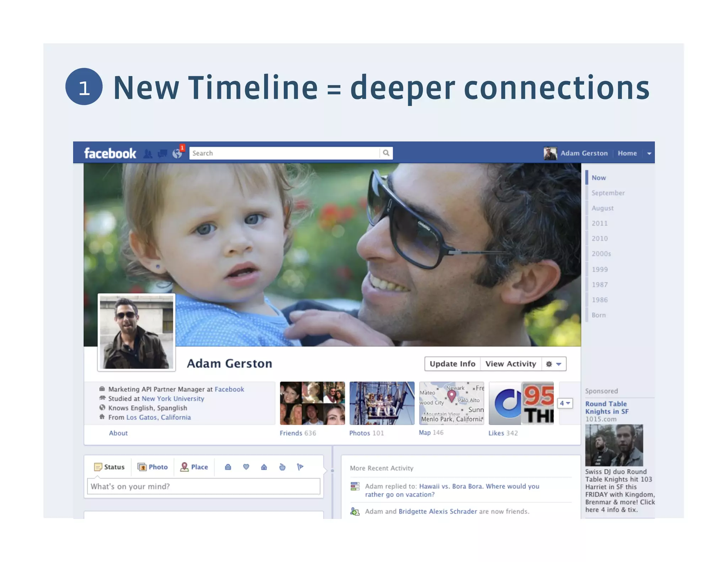Image resolution: width=728 pixels, height=562 pixels.
Task: Open gear settings dropdown beside View Activity
Action: pyautogui.click(x=553, y=364)
